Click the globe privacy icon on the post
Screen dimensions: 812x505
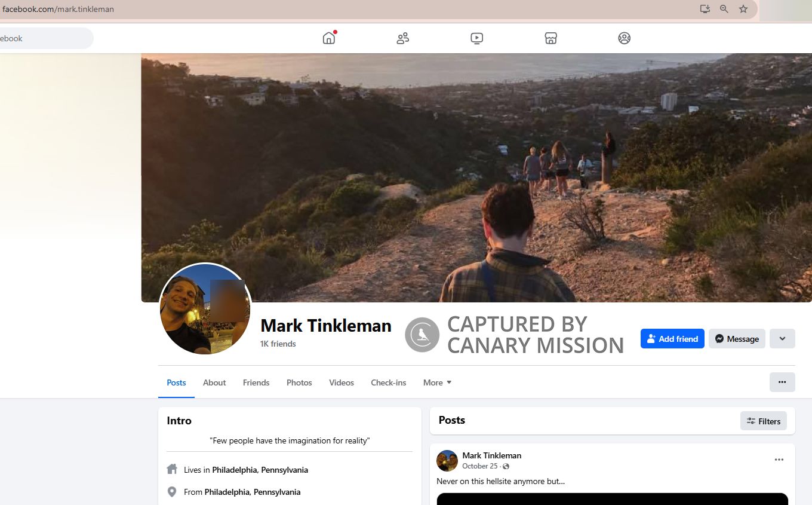coord(505,466)
